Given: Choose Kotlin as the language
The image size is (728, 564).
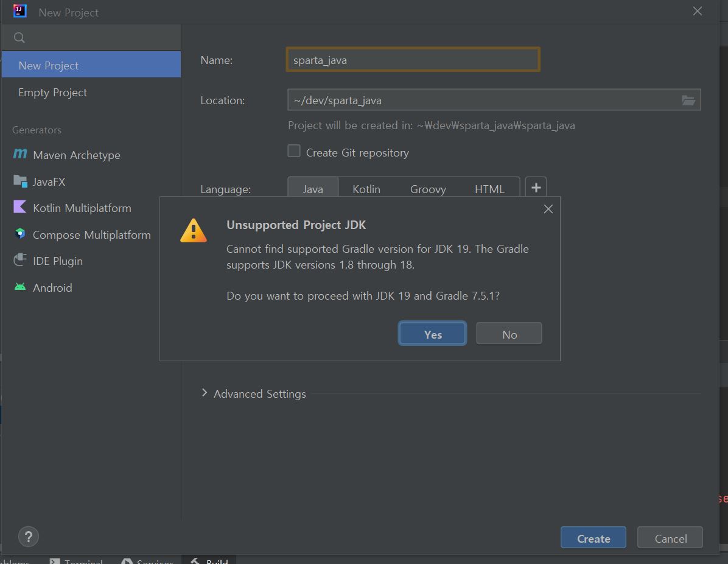Looking at the screenshot, I should click(366, 189).
